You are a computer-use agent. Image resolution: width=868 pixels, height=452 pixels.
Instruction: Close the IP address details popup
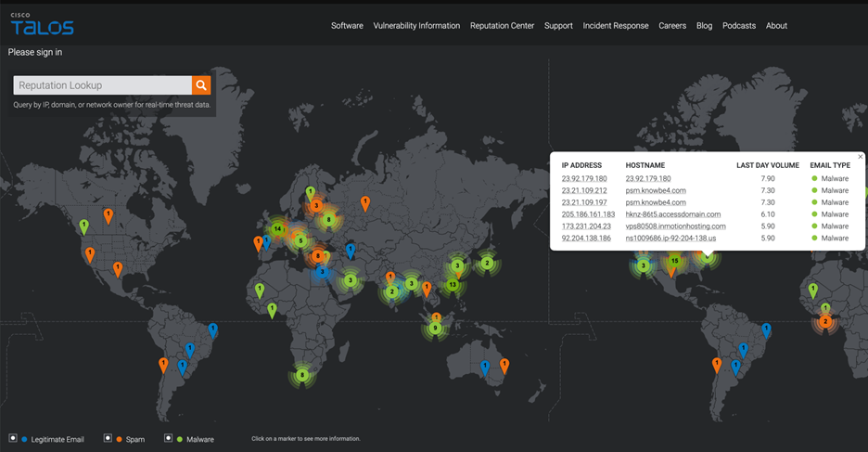861,157
